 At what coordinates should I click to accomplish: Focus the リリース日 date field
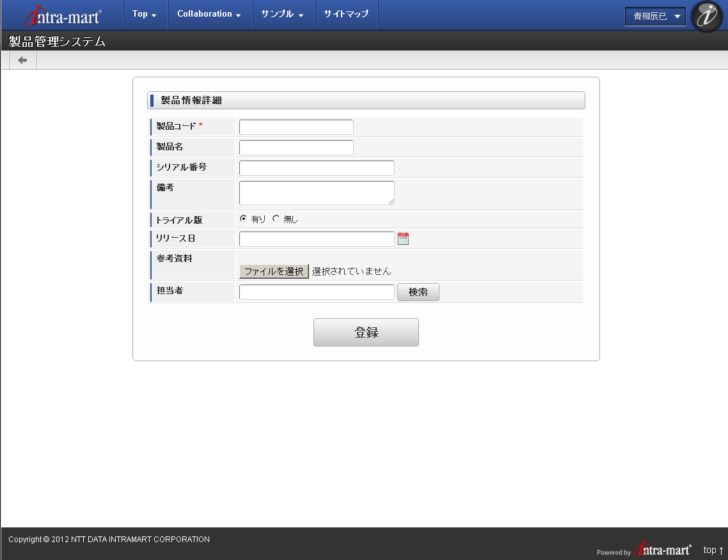317,239
